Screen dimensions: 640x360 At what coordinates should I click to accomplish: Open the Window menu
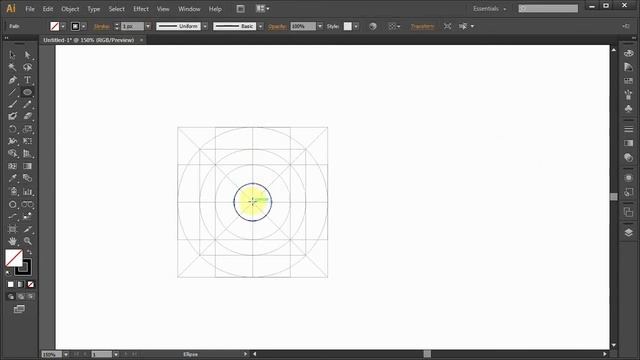pos(189,9)
